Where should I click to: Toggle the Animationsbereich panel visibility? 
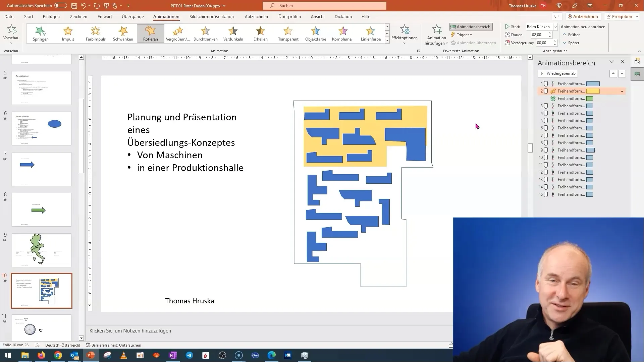point(470,26)
